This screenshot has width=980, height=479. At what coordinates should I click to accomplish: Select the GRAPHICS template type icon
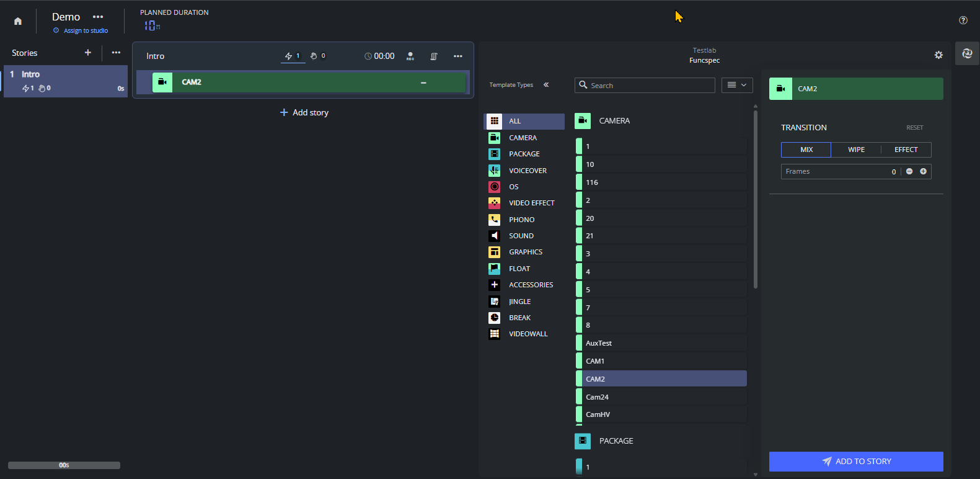[494, 252]
